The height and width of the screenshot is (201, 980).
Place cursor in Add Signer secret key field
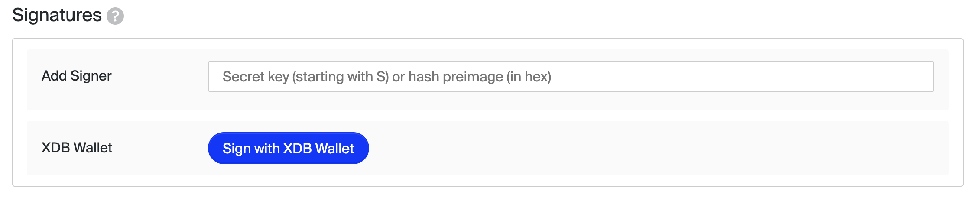tap(571, 76)
